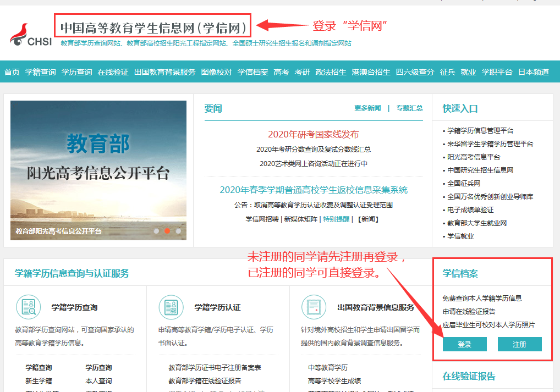Open 新生学籍 link

tap(39, 380)
